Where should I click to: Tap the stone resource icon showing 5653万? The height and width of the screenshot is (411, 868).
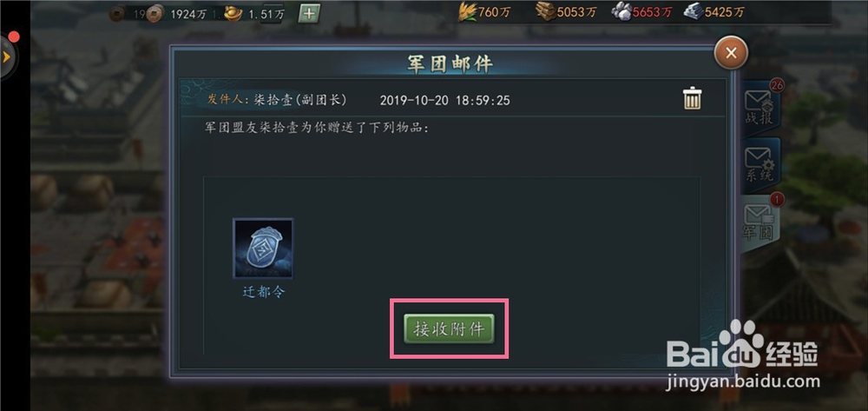[x=621, y=11]
